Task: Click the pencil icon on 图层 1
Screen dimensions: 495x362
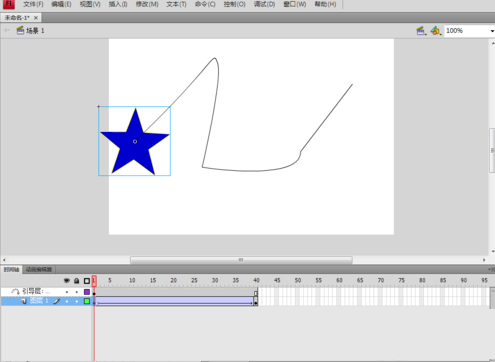Action: pyautogui.click(x=57, y=301)
